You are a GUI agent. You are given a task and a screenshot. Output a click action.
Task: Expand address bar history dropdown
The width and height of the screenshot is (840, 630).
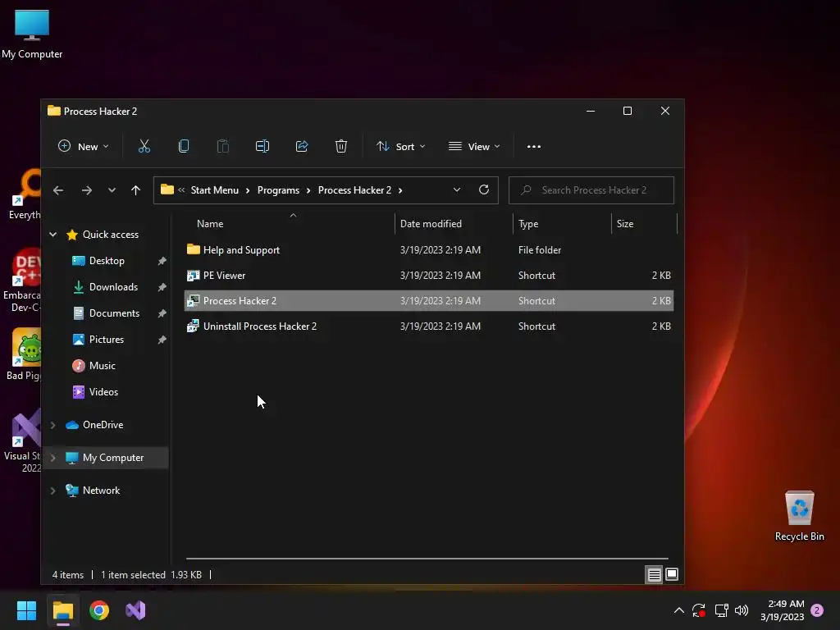[x=457, y=189]
